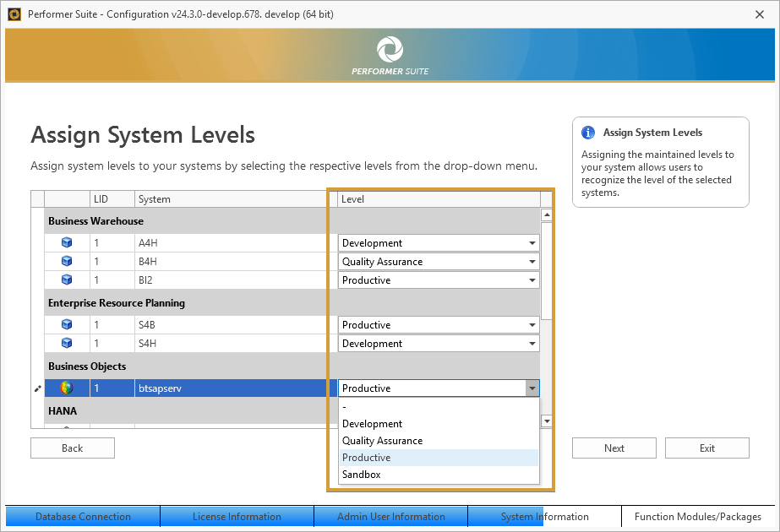Expand the Level dropdown for S4H
The image size is (780, 532).
532,344
